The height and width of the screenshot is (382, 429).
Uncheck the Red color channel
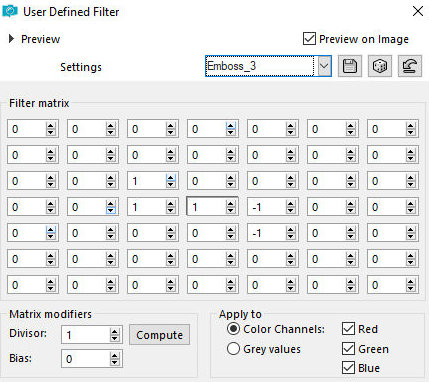(348, 329)
